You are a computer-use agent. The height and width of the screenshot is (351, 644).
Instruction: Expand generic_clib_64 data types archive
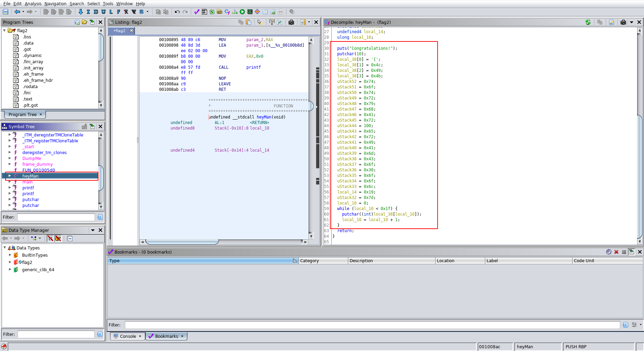pos(10,269)
